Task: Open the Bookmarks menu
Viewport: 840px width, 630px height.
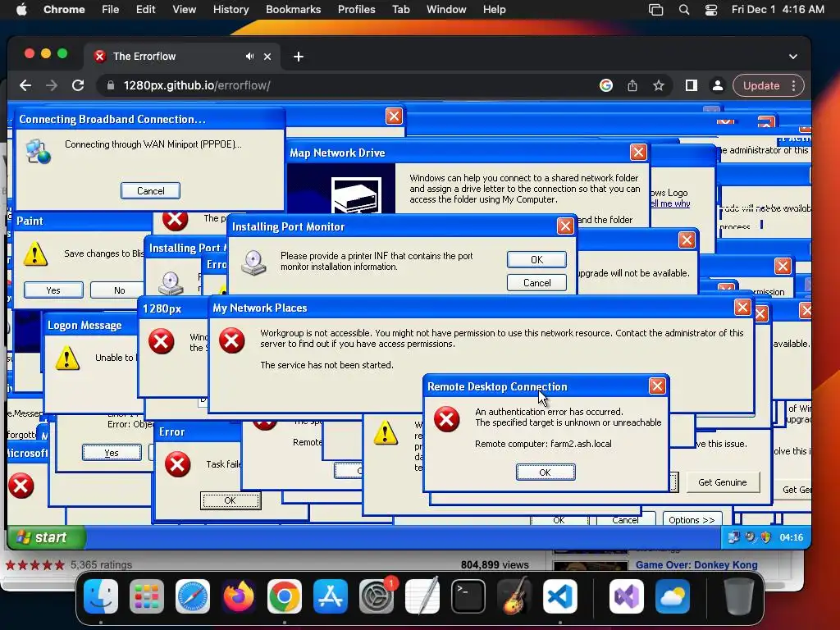Action: click(x=293, y=9)
